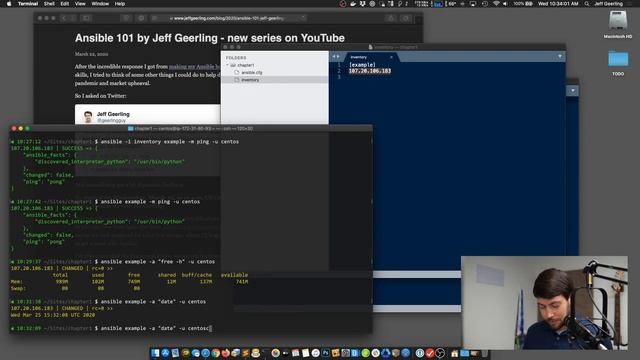Click FOLDERS header in Sublime sidebar

236,58
